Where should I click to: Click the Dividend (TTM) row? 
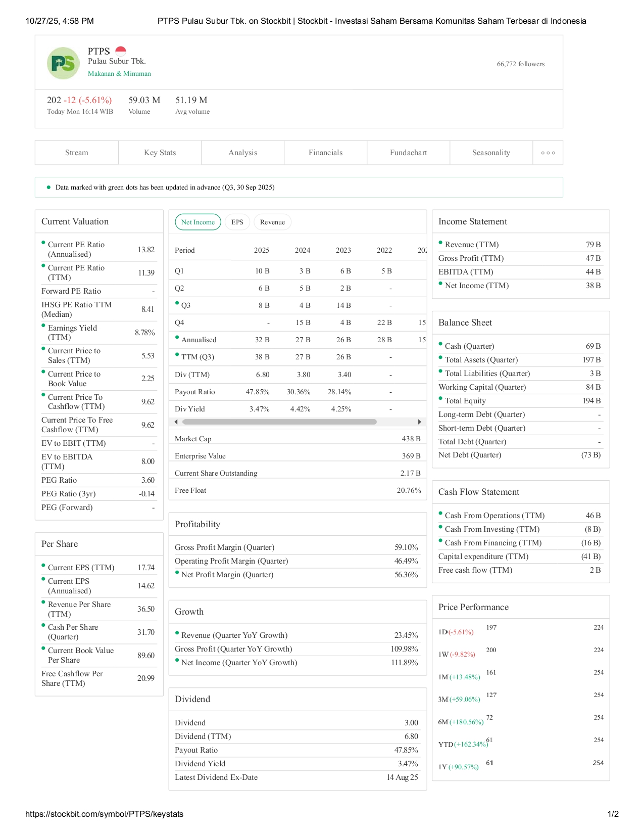tap(296, 736)
